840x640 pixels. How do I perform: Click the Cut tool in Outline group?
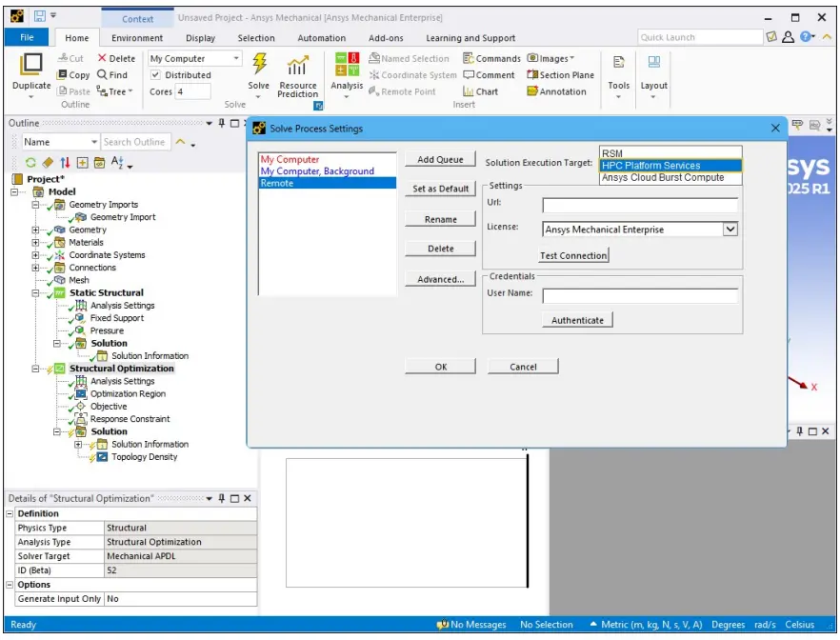click(x=70, y=58)
